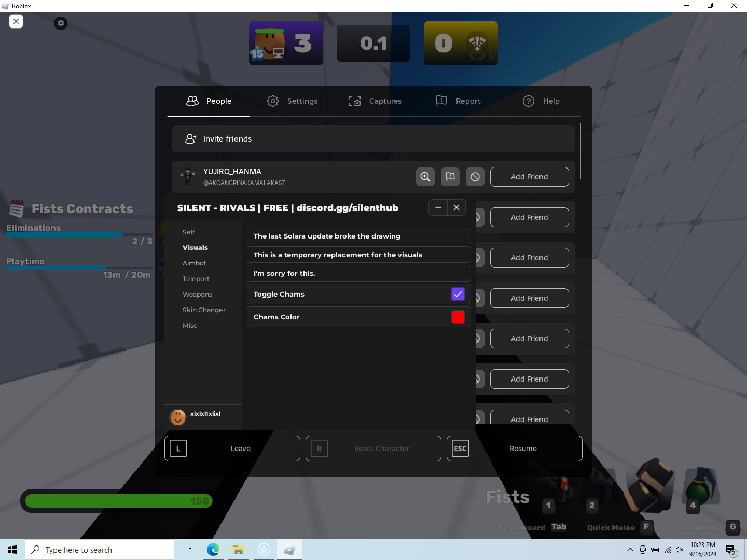Open the Invite friends row
The image size is (747, 560).
[x=374, y=139]
